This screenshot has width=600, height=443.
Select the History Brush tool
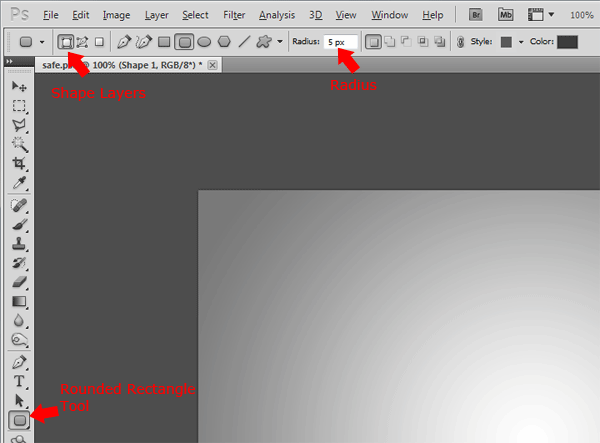pyautogui.click(x=19, y=263)
